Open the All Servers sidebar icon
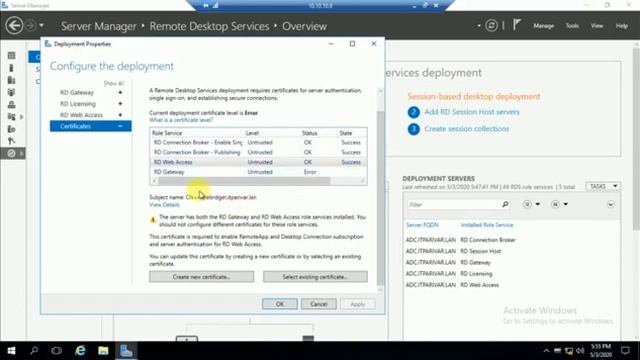This screenshot has width=640, height=360. tap(11, 80)
